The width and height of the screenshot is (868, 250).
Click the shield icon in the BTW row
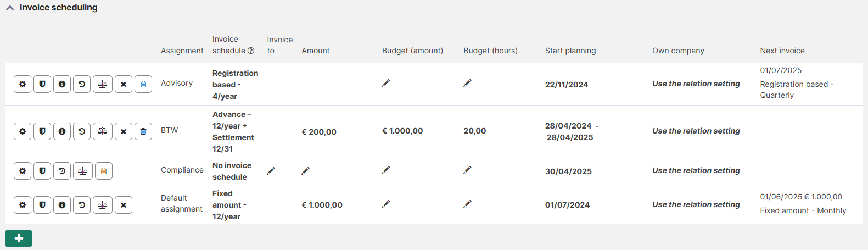[x=42, y=131]
